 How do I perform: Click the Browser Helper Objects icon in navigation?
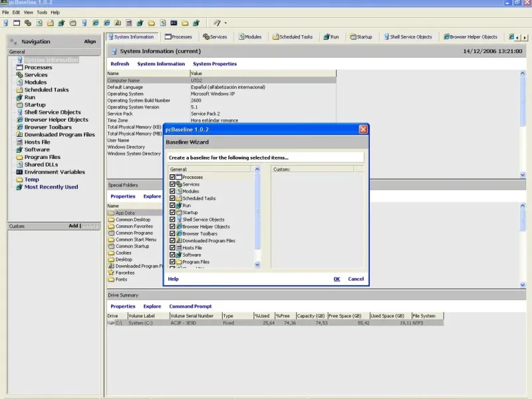[19, 120]
